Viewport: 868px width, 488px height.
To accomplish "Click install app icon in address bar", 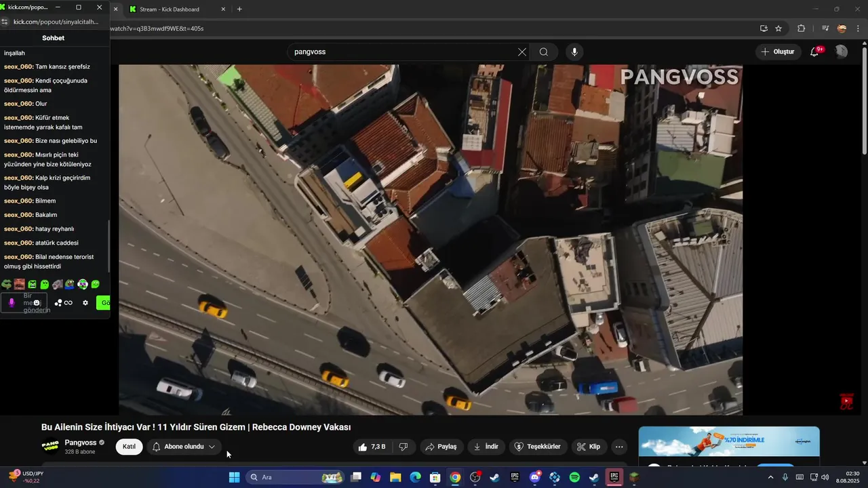I will pyautogui.click(x=764, y=28).
